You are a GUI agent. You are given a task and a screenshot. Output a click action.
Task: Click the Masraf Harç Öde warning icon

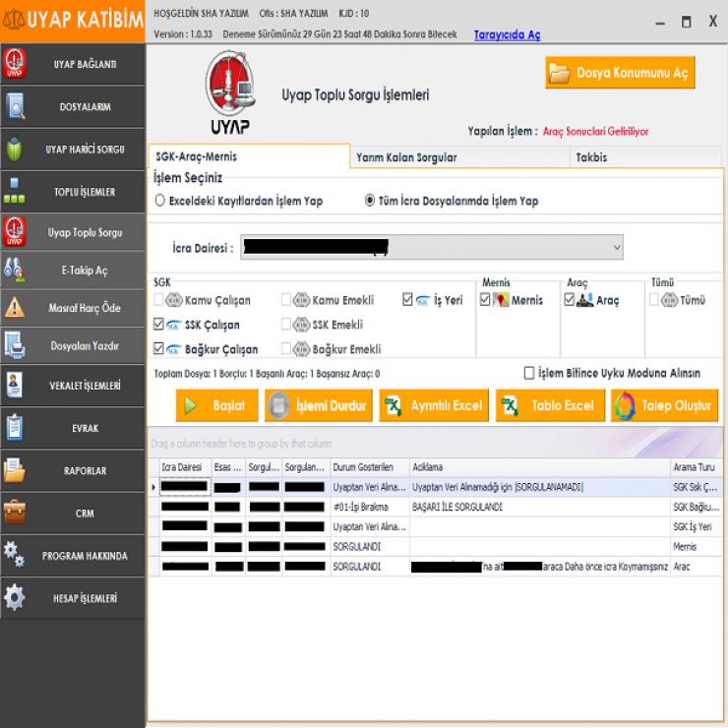[x=15, y=307]
